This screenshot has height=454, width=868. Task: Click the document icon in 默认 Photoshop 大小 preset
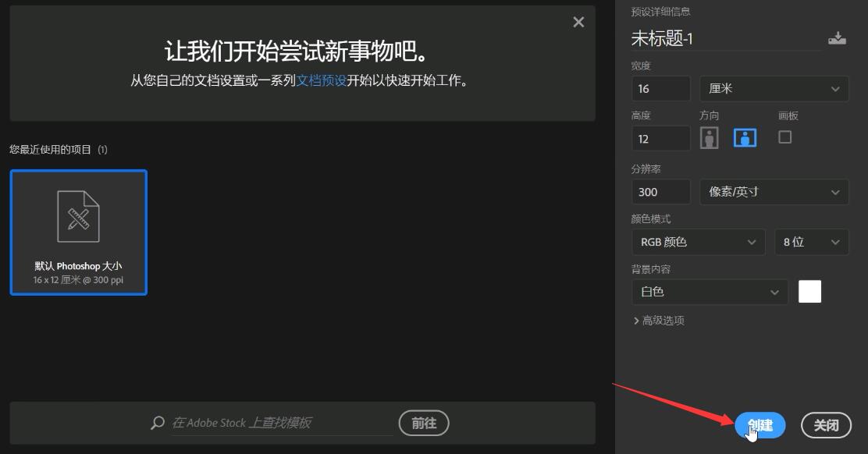click(79, 217)
